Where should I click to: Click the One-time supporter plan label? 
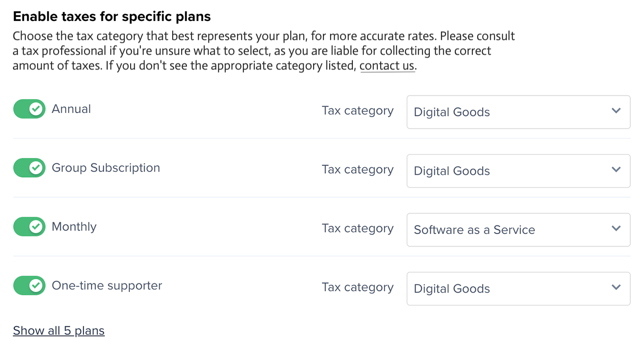(107, 286)
